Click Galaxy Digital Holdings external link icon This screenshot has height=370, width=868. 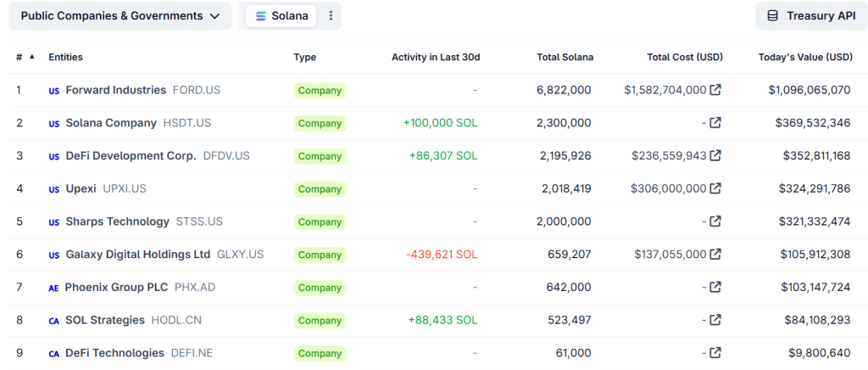pyautogui.click(x=715, y=254)
